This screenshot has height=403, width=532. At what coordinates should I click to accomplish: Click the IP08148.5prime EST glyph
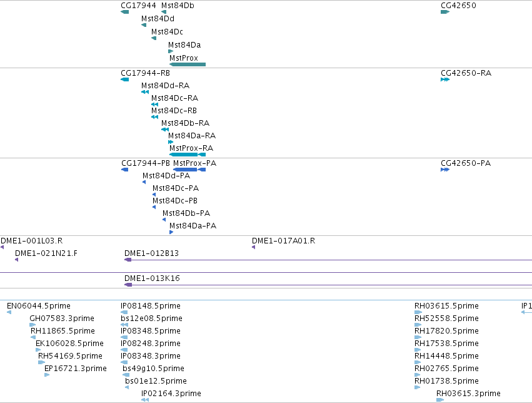tap(124, 313)
